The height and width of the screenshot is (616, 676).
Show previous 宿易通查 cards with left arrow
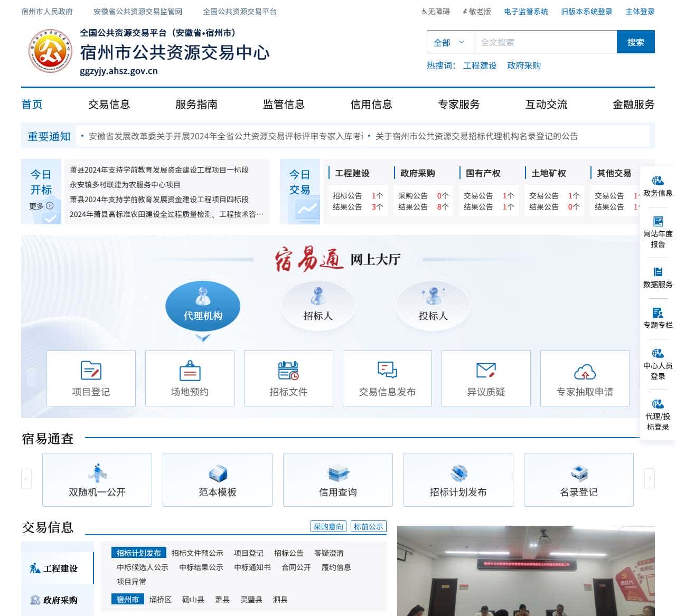click(x=26, y=479)
